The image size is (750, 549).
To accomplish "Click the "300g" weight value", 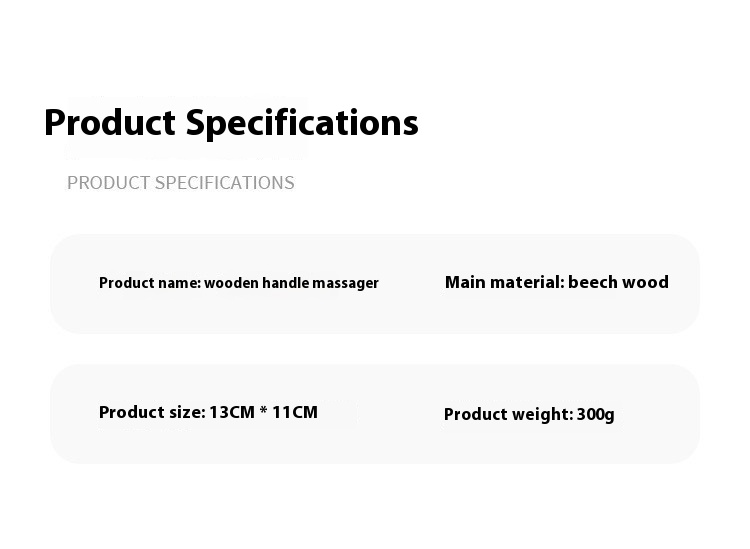I will click(x=596, y=414).
